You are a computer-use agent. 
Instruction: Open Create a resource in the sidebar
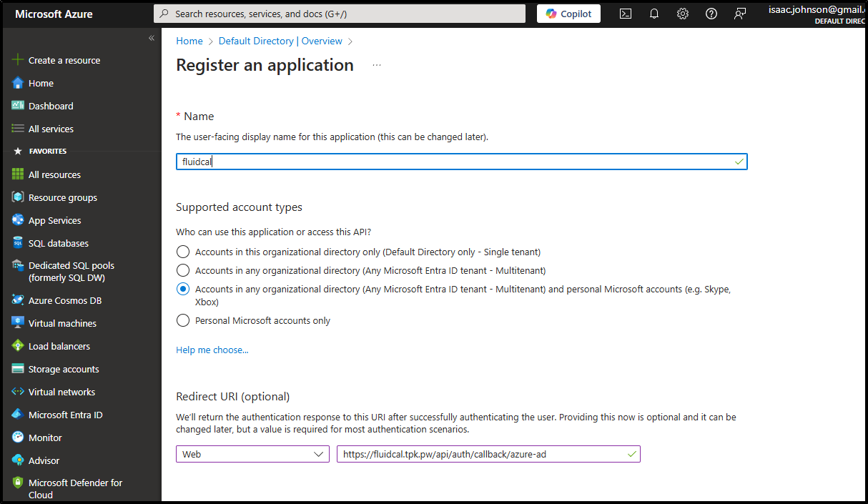(64, 60)
